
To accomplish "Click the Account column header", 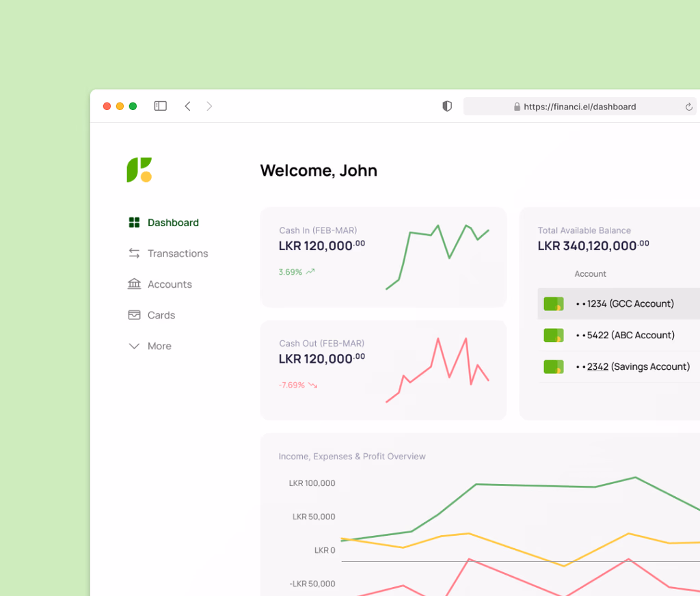I will coord(590,273).
